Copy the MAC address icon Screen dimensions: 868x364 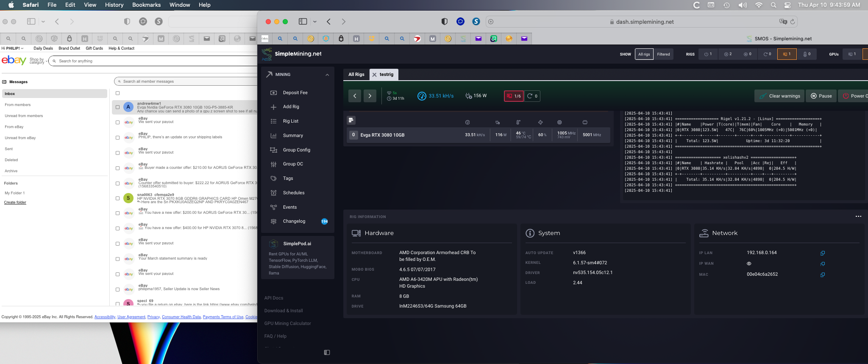[x=822, y=274]
